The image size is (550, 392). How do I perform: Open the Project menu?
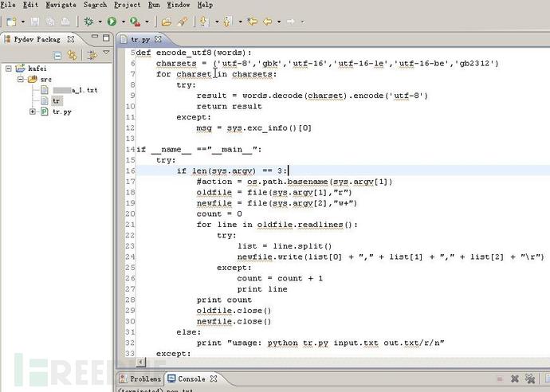[127, 5]
